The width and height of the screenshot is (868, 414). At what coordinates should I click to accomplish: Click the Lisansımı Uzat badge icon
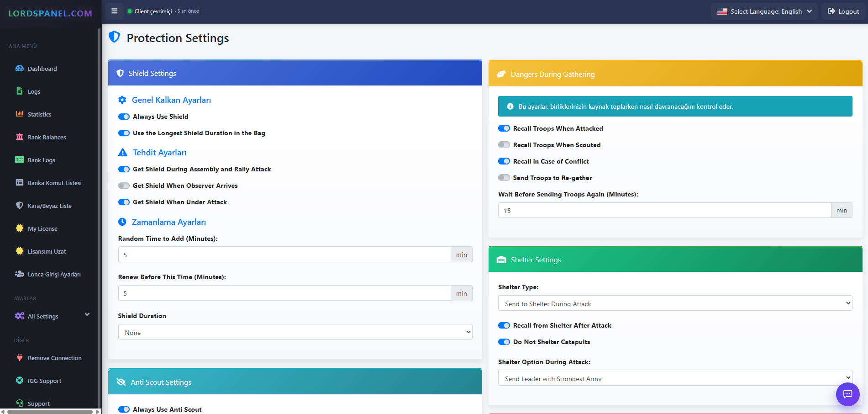[20, 251]
